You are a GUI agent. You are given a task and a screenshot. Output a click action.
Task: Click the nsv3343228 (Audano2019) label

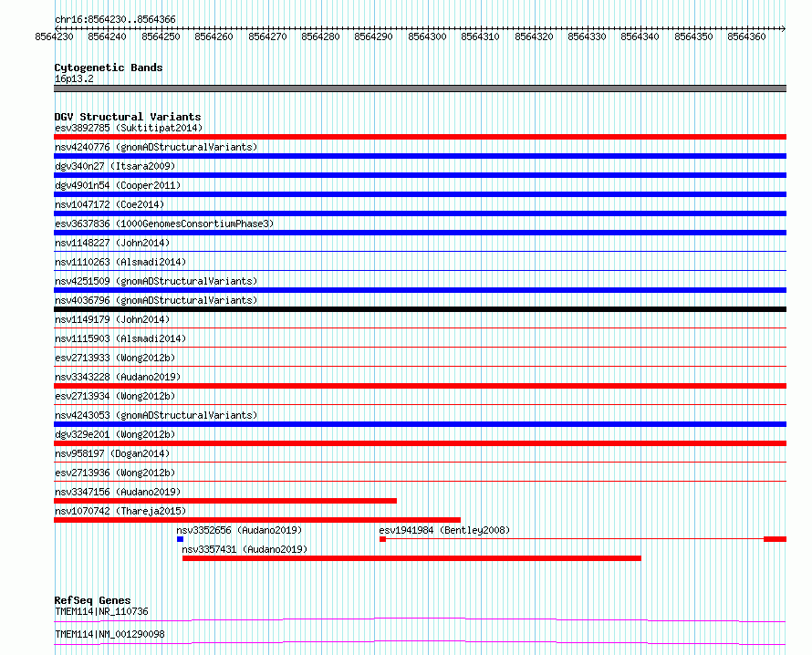pyautogui.click(x=118, y=377)
